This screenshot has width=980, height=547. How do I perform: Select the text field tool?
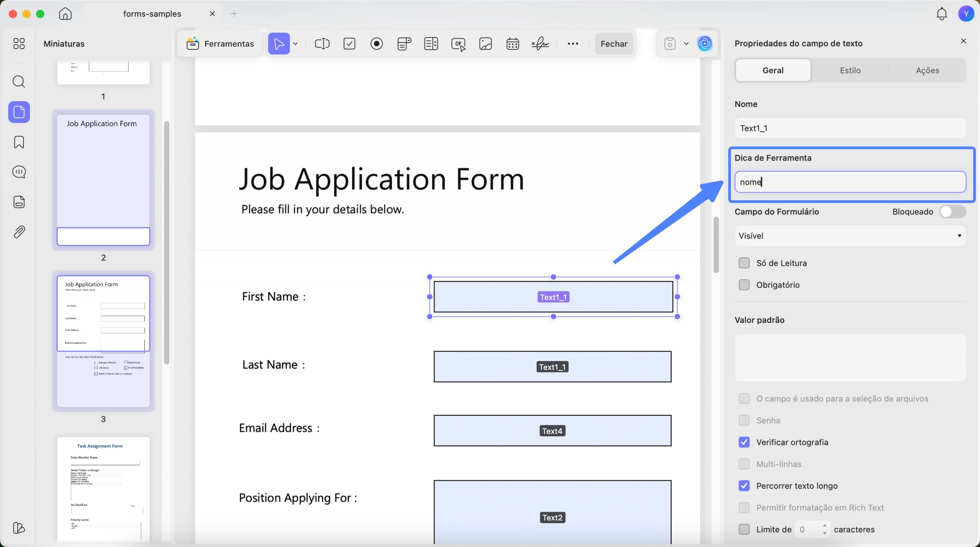[x=322, y=44]
